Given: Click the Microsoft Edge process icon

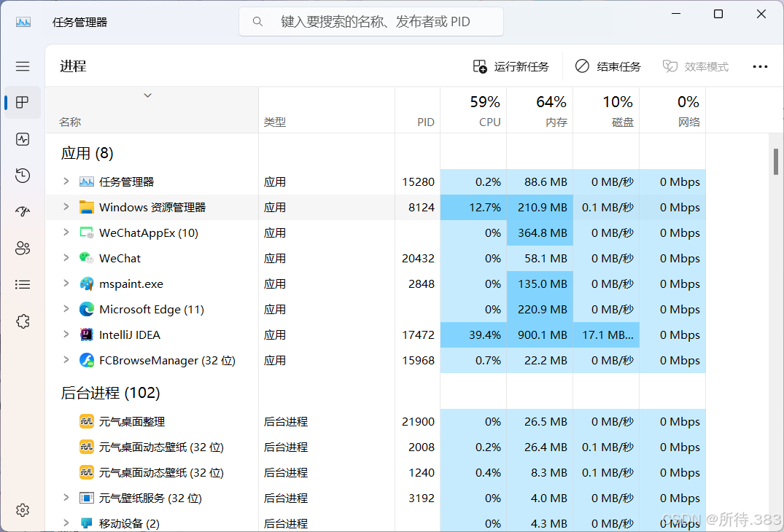Looking at the screenshot, I should (87, 309).
